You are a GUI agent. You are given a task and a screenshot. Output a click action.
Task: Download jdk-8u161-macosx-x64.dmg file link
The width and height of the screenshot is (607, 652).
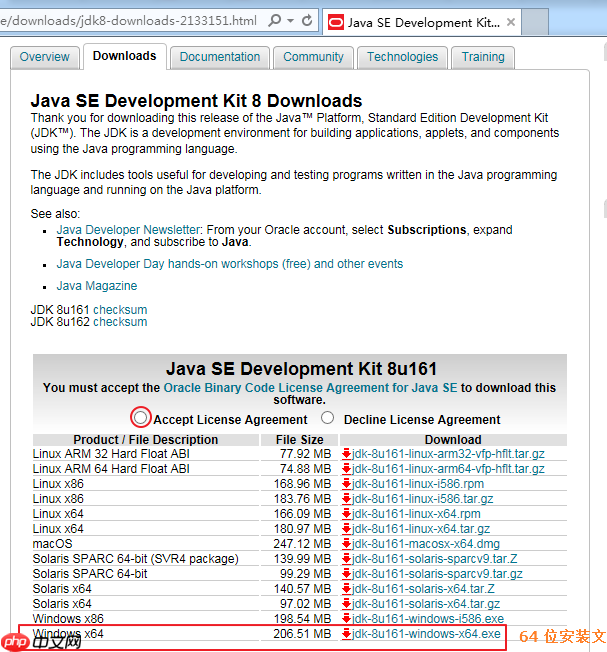[x=426, y=543]
